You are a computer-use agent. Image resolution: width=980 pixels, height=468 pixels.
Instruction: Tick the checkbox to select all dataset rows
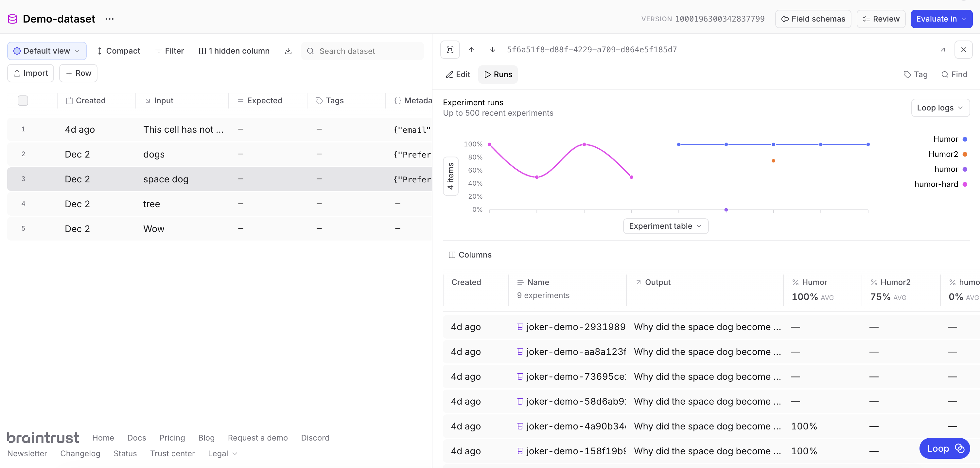click(x=23, y=100)
